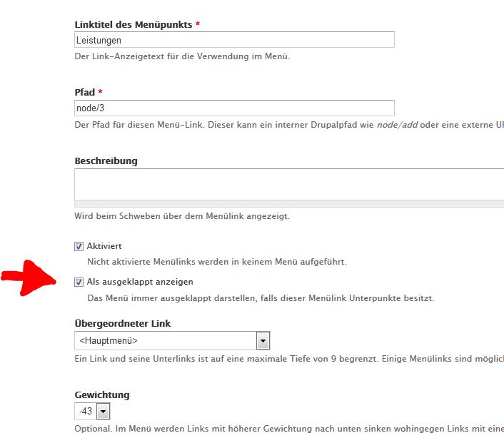Click the 'Linktitel des Menüpunkts' field label
The width and height of the screenshot is (504, 448).
(133, 25)
